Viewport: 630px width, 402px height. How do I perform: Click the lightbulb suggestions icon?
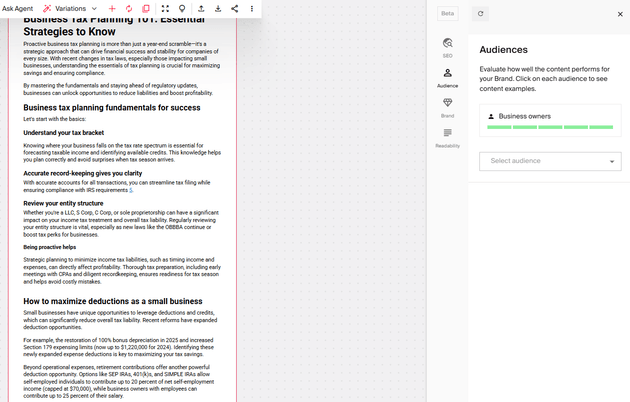(x=182, y=8)
